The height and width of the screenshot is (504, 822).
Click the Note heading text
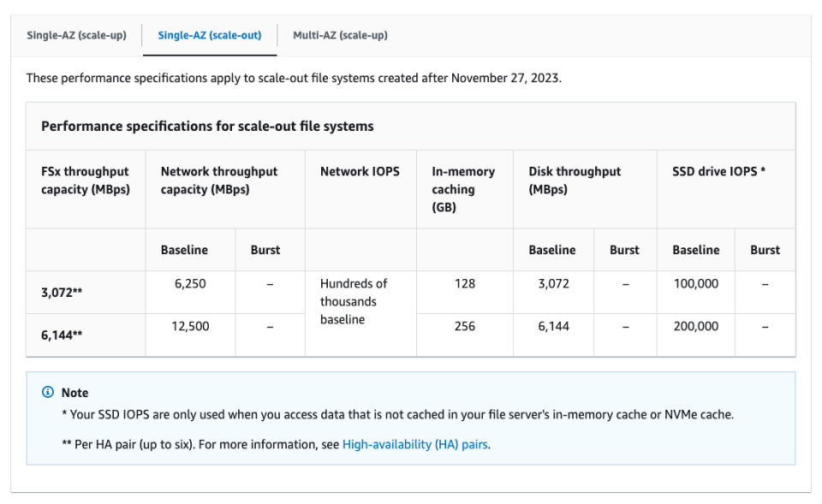[x=74, y=393]
